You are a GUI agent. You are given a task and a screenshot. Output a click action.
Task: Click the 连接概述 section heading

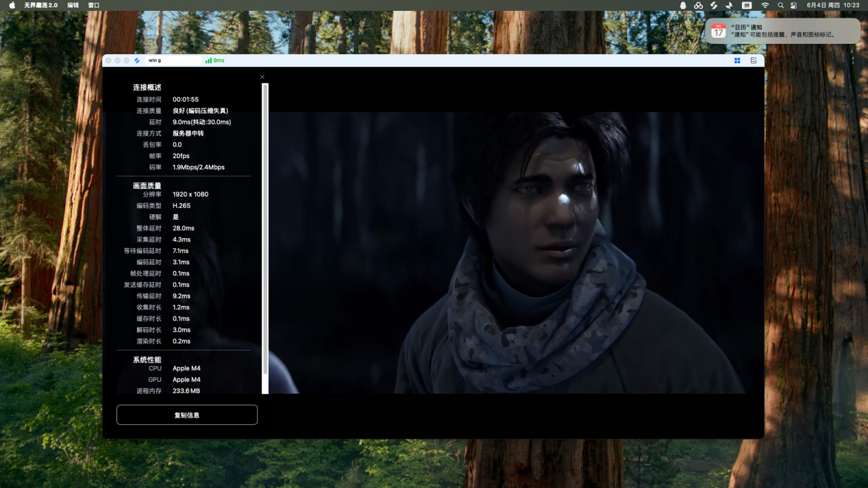click(147, 88)
